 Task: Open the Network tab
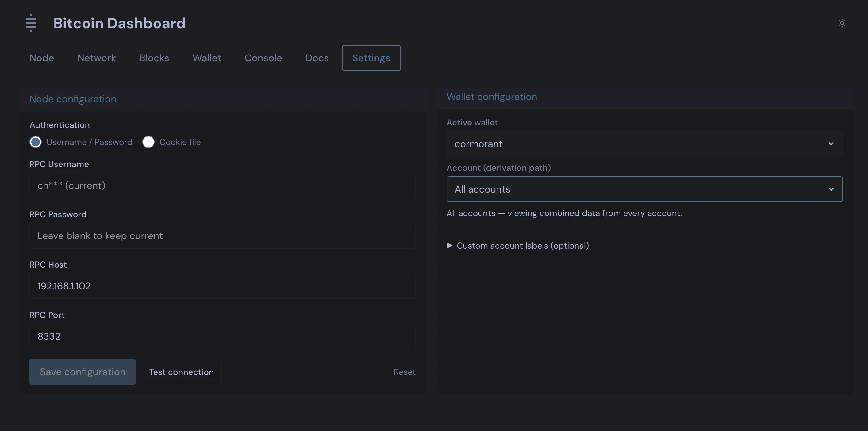[97, 58]
